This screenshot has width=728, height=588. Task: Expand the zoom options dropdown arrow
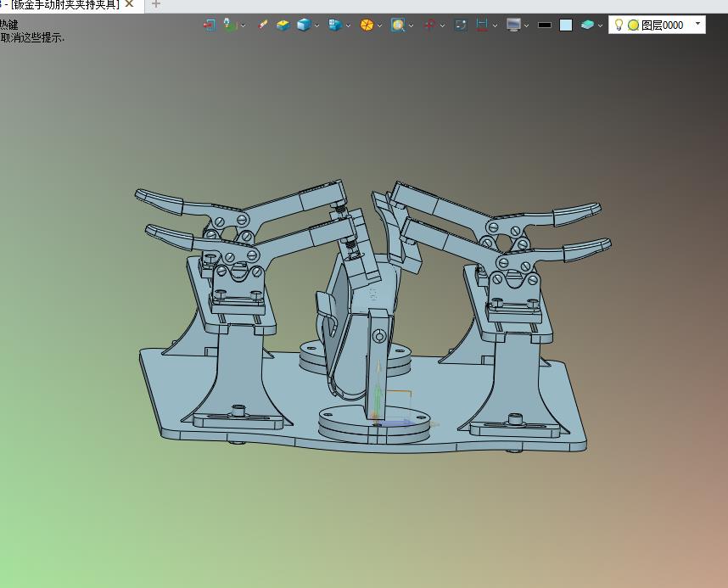pos(411,25)
